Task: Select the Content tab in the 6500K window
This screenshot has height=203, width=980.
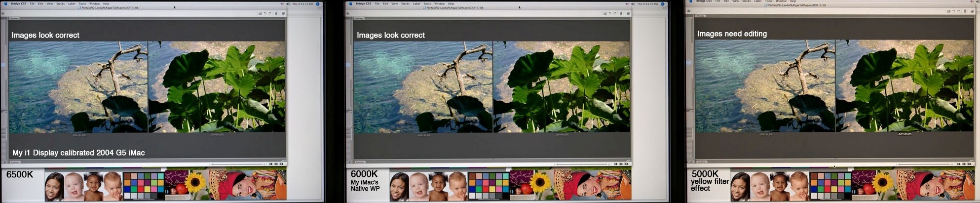Action: [x=15, y=162]
